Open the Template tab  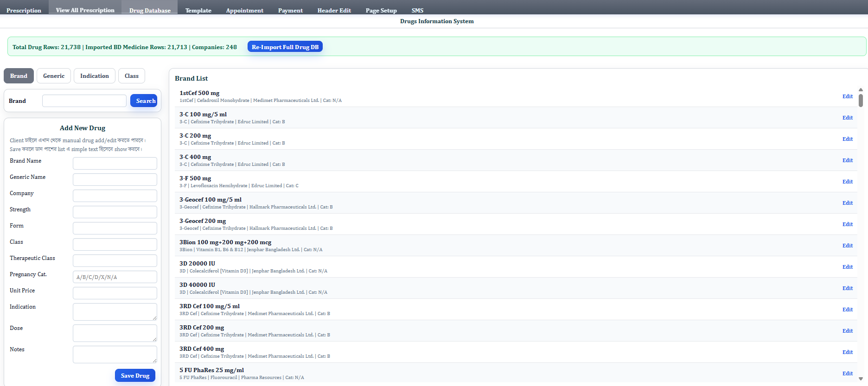click(x=198, y=10)
